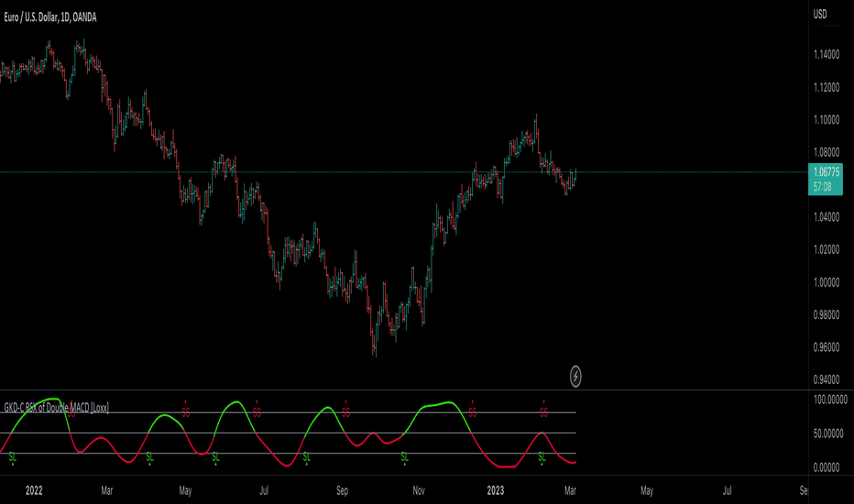The image size is (854, 504).
Task: Click the 50.00000 indicator scale label
Action: point(827,433)
